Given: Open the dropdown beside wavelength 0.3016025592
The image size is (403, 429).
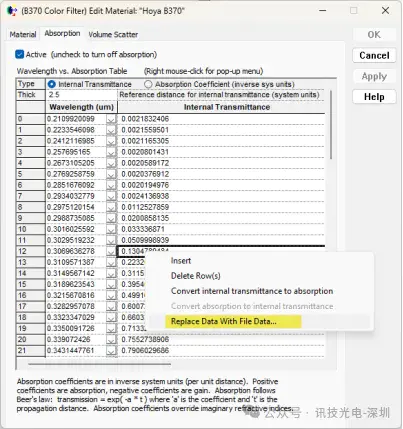Looking at the screenshot, I should pos(112,229).
